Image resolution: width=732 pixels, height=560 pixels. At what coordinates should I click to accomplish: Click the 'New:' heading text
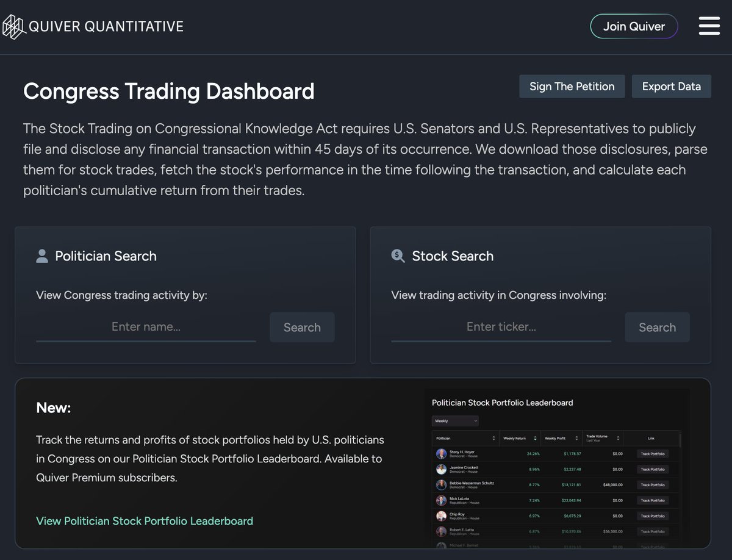coord(54,407)
